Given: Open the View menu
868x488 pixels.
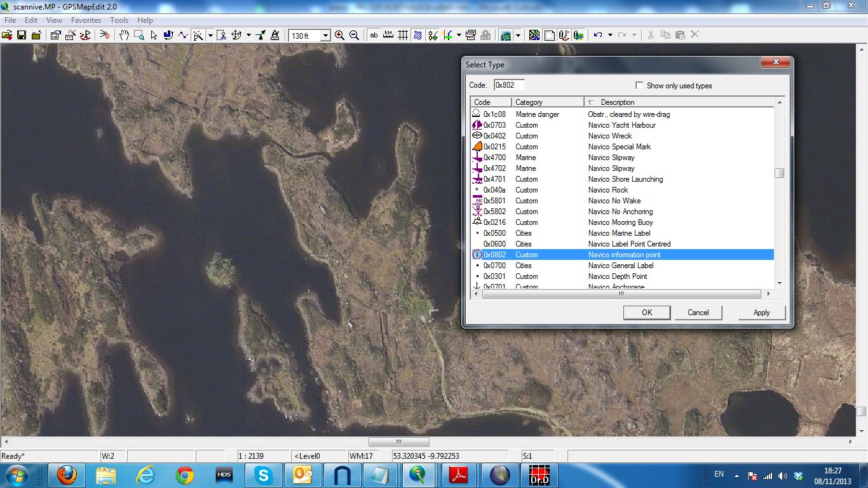Looking at the screenshot, I should 54,20.
